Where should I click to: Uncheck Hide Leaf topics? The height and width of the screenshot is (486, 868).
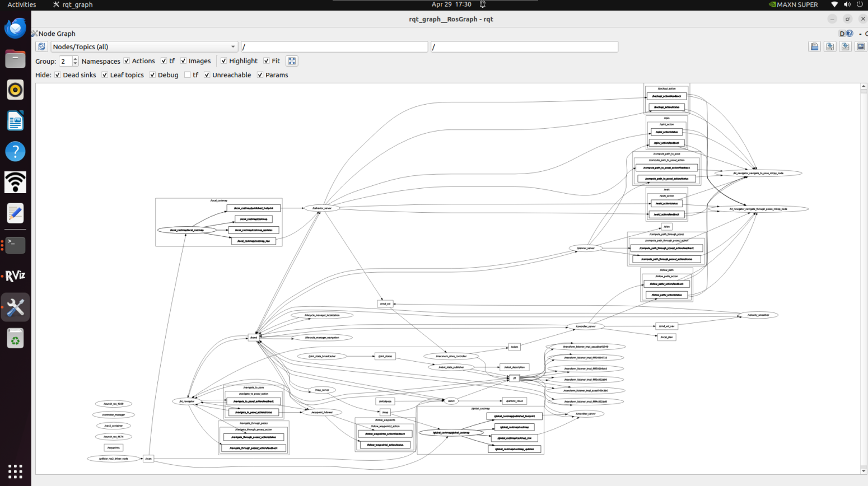[x=105, y=75]
